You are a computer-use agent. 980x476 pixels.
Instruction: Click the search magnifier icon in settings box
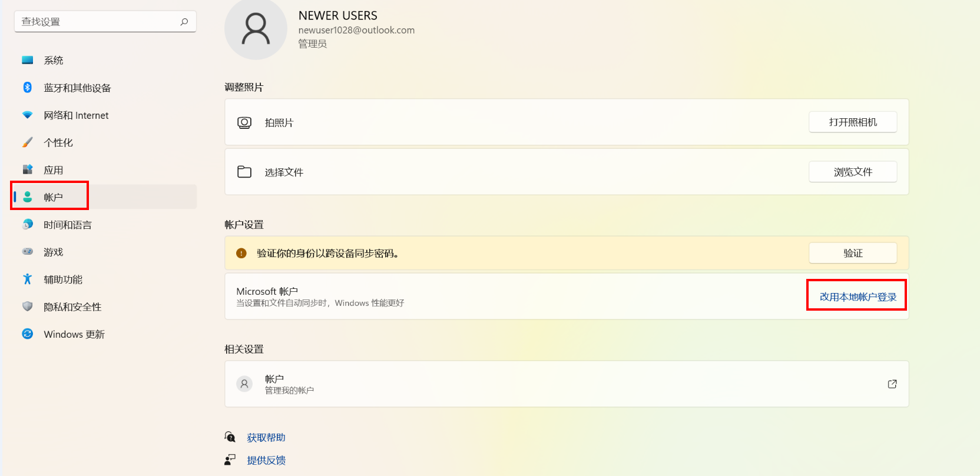(x=184, y=22)
